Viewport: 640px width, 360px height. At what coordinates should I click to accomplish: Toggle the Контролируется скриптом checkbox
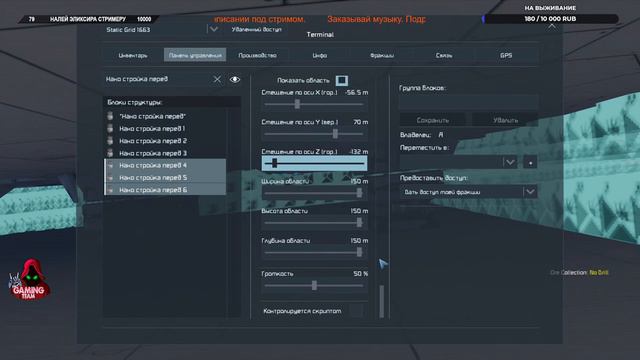(356, 311)
